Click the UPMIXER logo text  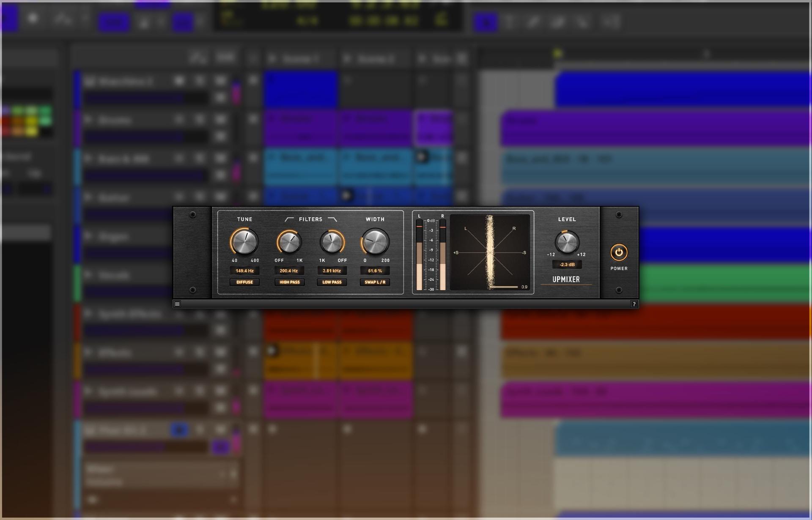(x=566, y=279)
